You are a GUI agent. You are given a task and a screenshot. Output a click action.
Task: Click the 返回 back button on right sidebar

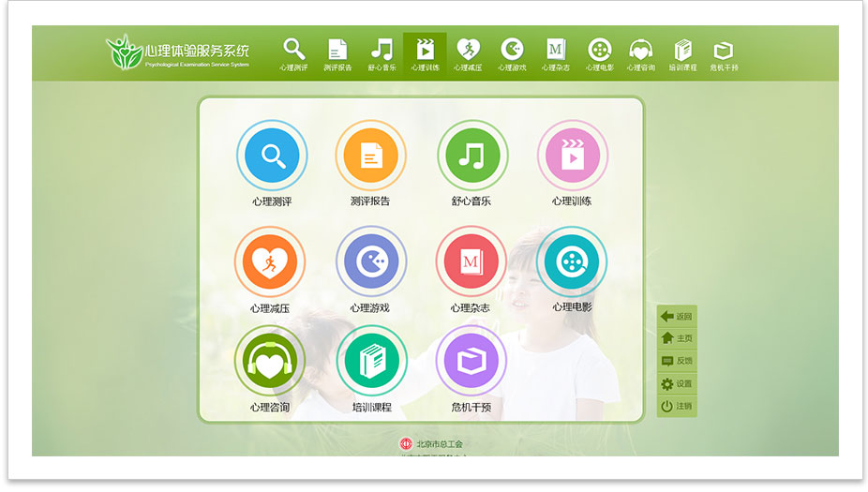[676, 317]
